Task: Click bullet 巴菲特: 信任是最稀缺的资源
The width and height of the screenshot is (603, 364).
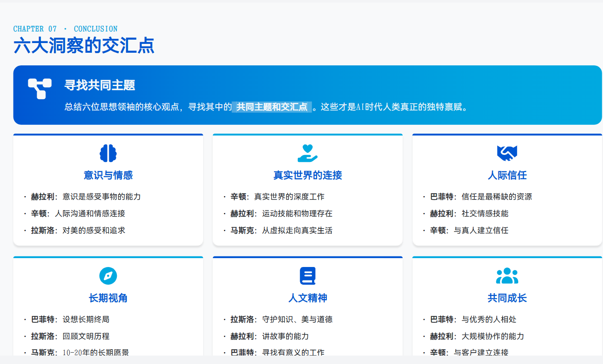Action: point(481,197)
